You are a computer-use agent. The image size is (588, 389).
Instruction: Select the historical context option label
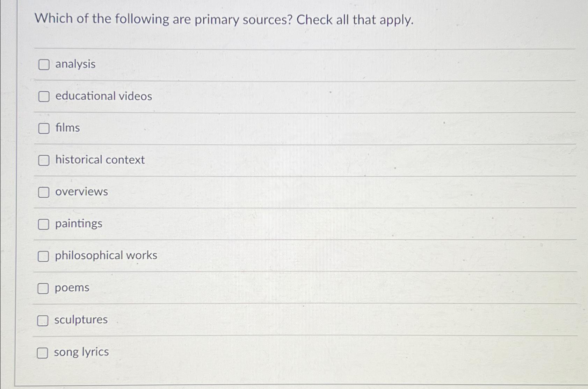99,160
